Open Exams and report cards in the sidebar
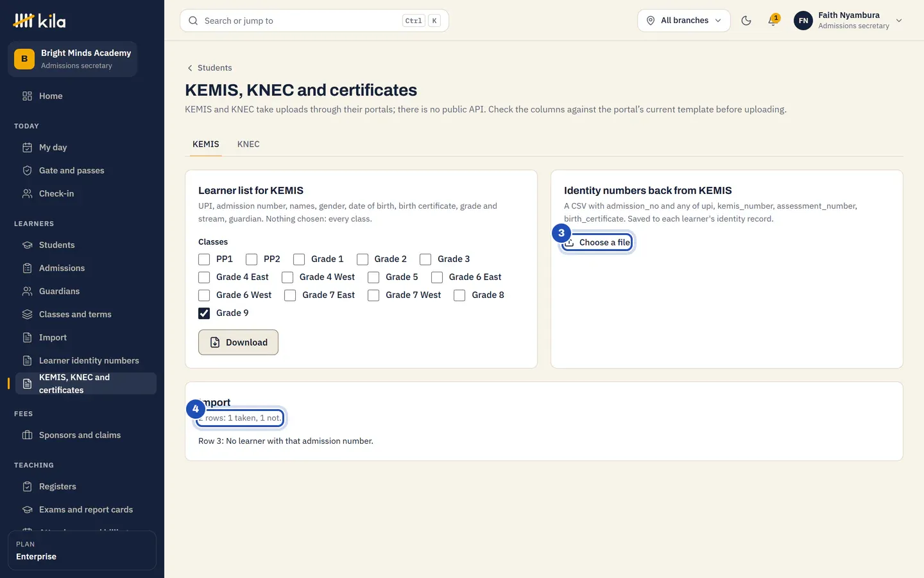Image resolution: width=924 pixels, height=578 pixels. [x=85, y=509]
